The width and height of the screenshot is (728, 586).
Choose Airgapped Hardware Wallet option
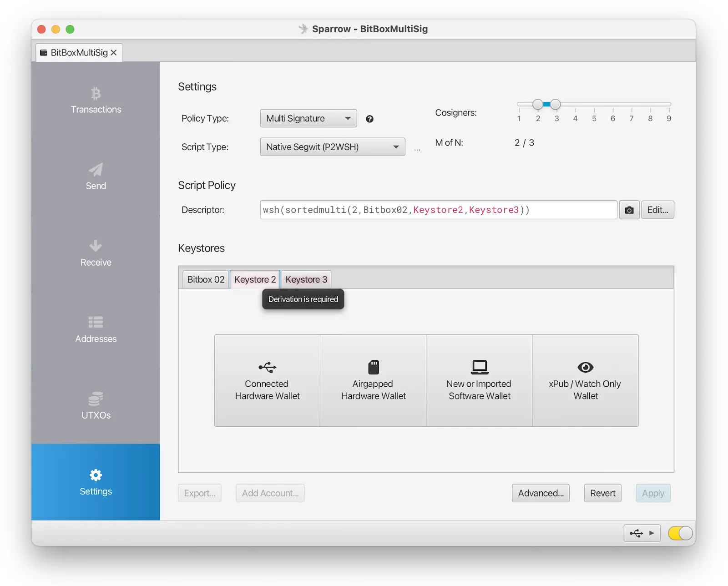click(x=373, y=381)
